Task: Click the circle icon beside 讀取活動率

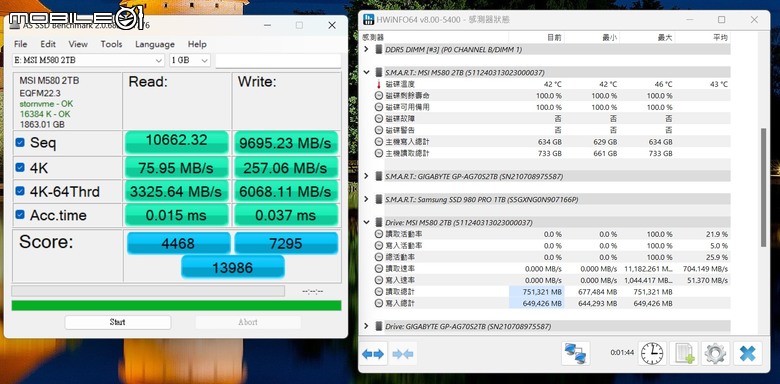Action: [x=379, y=234]
